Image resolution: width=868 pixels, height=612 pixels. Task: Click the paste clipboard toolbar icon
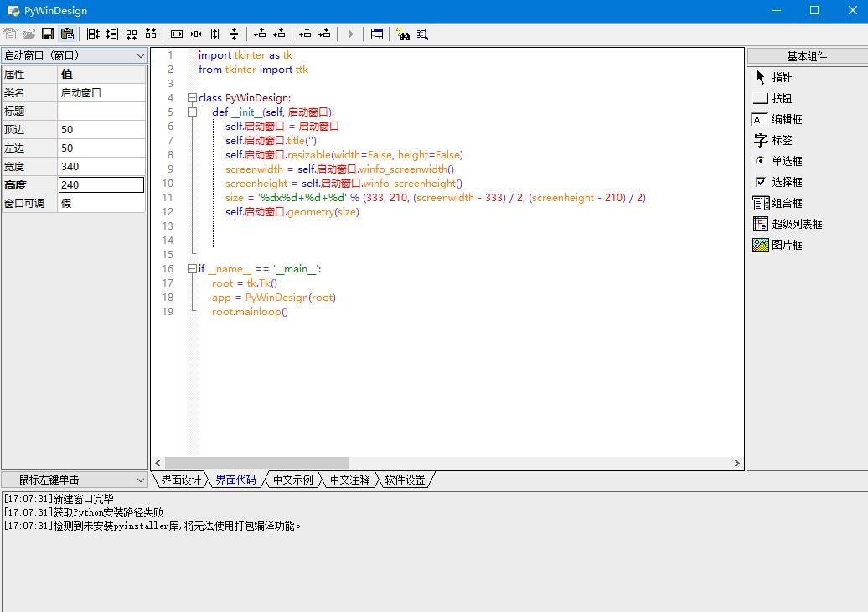point(67,34)
